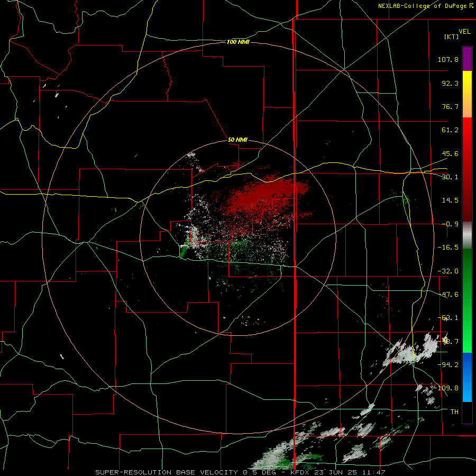This screenshot has height=476, width=476.
Task: Click the Super-Resolution Base Velocity caption
Action: click(240, 472)
